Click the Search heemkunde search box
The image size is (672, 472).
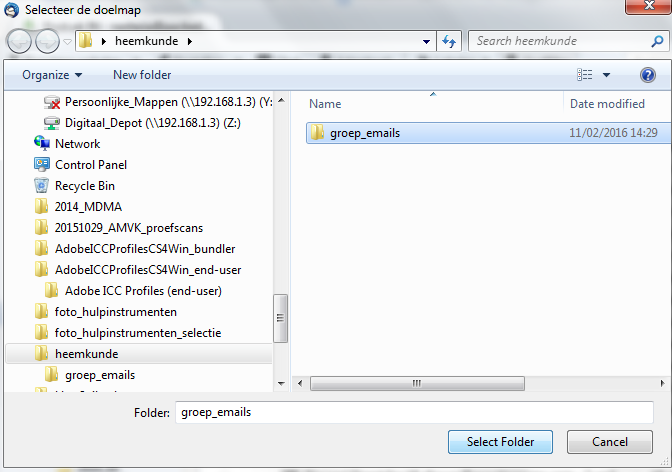(x=555, y=41)
